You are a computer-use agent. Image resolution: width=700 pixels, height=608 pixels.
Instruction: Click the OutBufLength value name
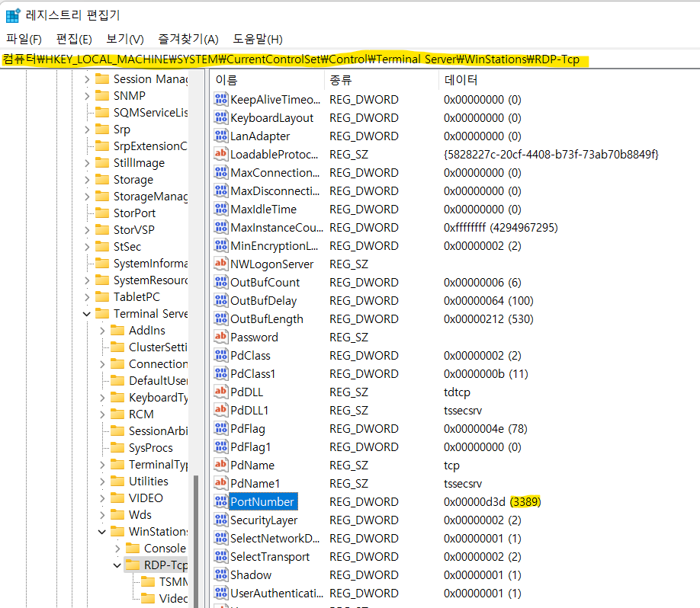(267, 319)
